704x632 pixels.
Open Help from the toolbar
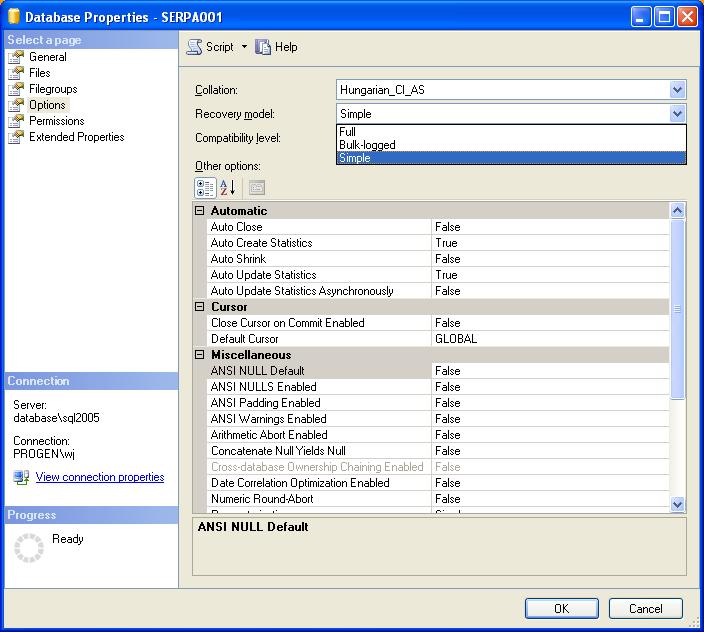point(277,47)
